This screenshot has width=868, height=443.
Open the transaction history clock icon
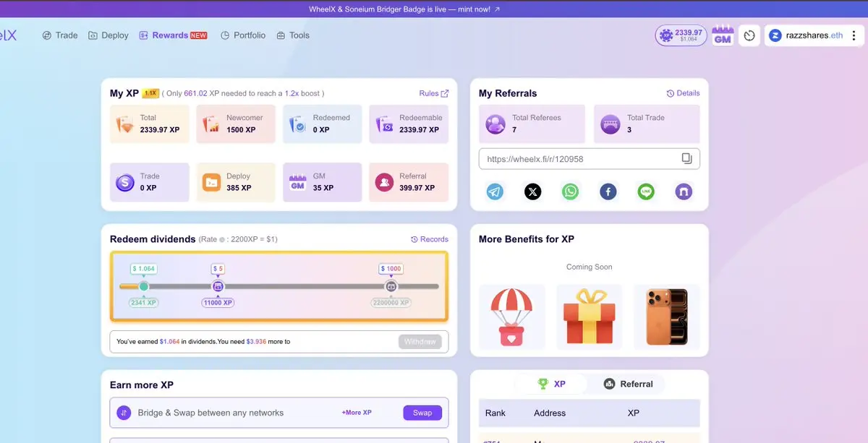click(749, 35)
